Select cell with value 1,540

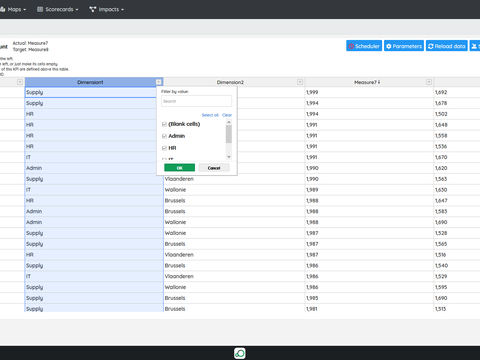pos(457,266)
